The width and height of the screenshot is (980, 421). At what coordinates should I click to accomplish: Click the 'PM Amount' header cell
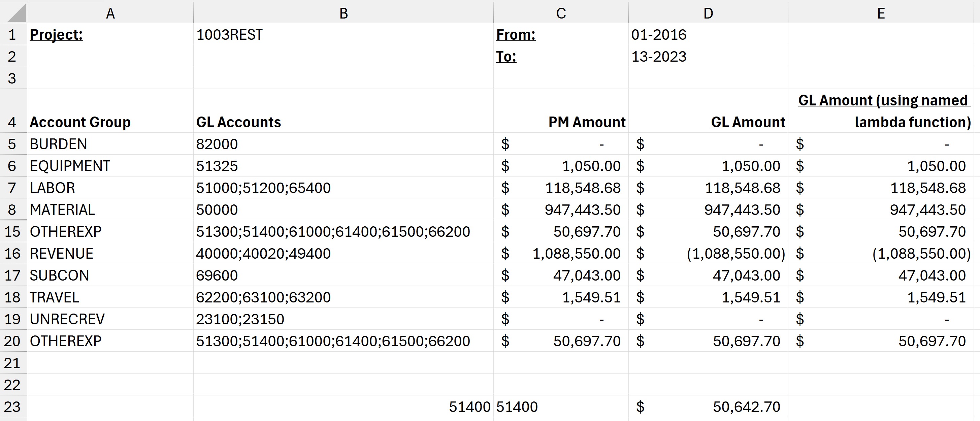(x=561, y=111)
